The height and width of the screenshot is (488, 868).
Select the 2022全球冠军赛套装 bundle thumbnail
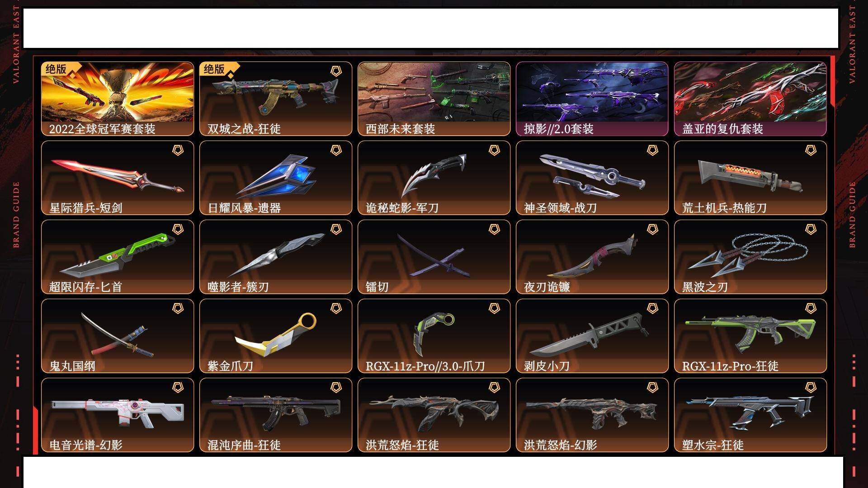tap(118, 92)
